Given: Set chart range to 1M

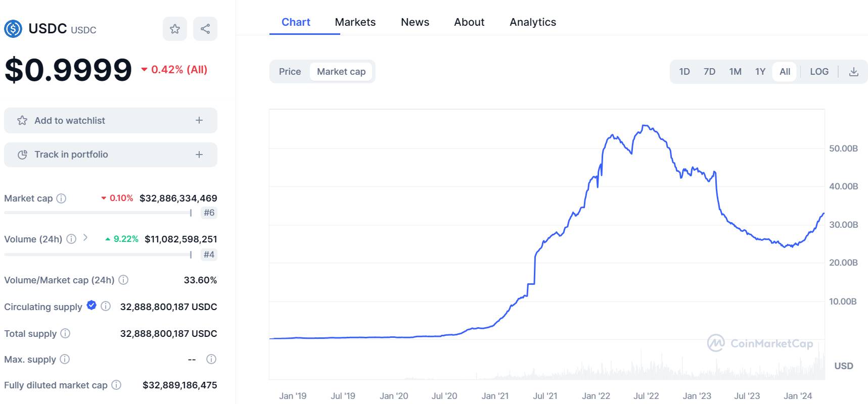Looking at the screenshot, I should (736, 72).
